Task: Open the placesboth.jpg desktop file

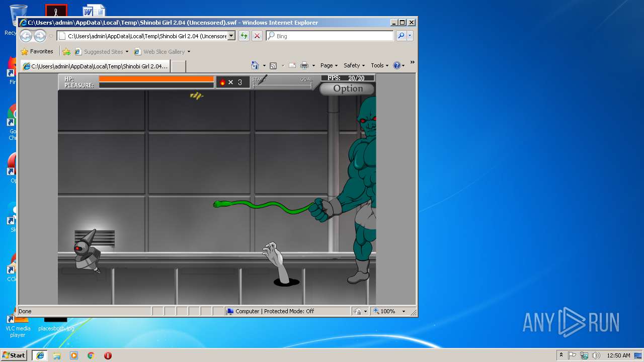Action: point(56,324)
